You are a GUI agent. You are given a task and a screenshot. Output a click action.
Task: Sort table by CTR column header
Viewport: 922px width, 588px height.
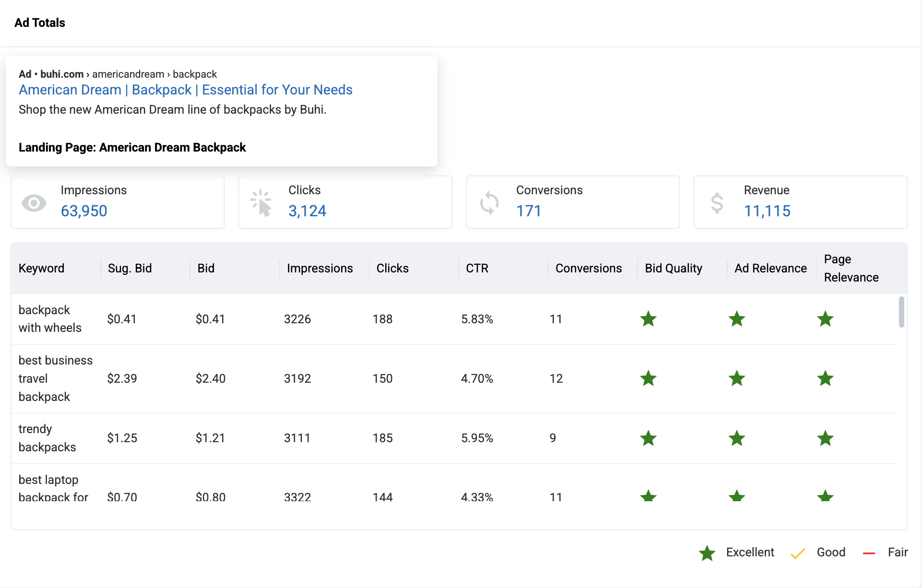[477, 268]
